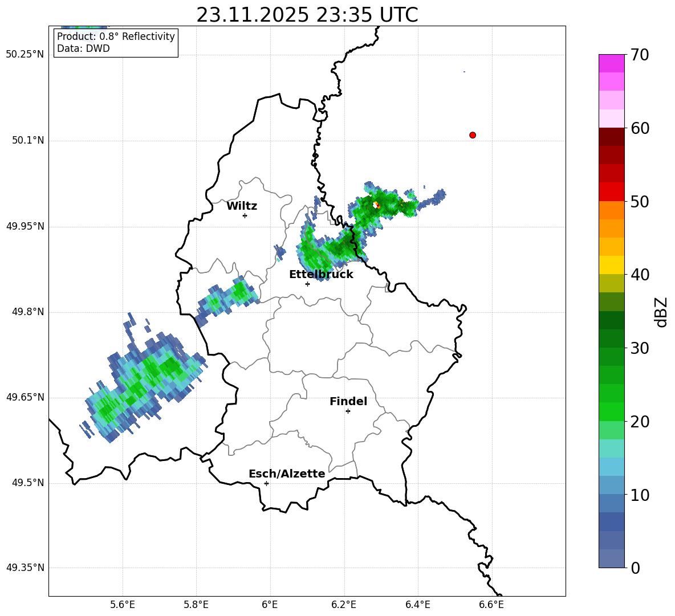675x616 pixels.
Task: Click the 50 colorbar tick label
Action: click(639, 202)
